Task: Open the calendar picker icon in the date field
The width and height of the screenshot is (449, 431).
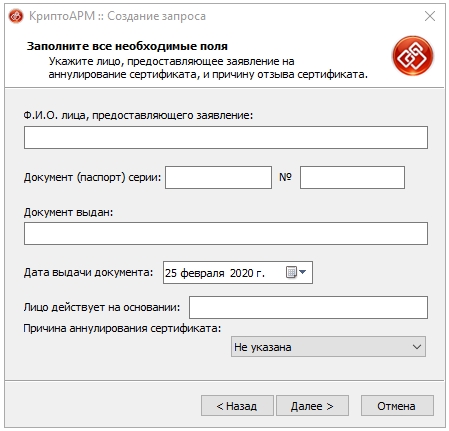Action: 296,272
